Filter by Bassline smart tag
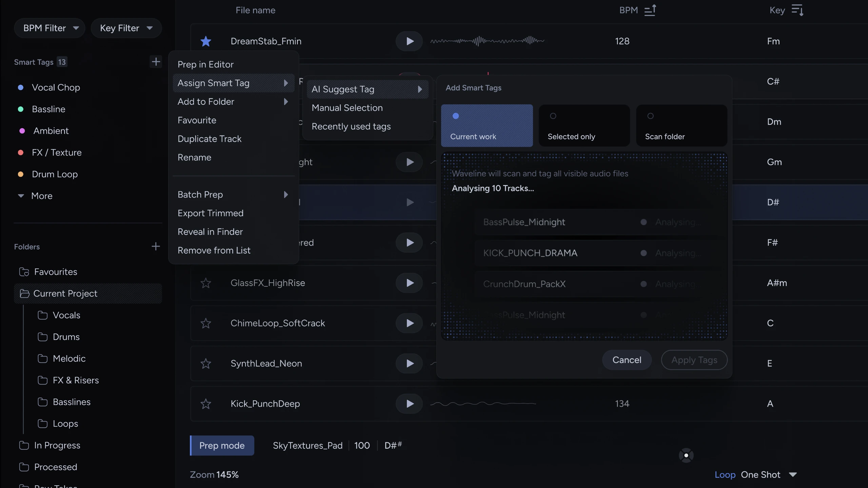868x488 pixels. click(x=42, y=109)
